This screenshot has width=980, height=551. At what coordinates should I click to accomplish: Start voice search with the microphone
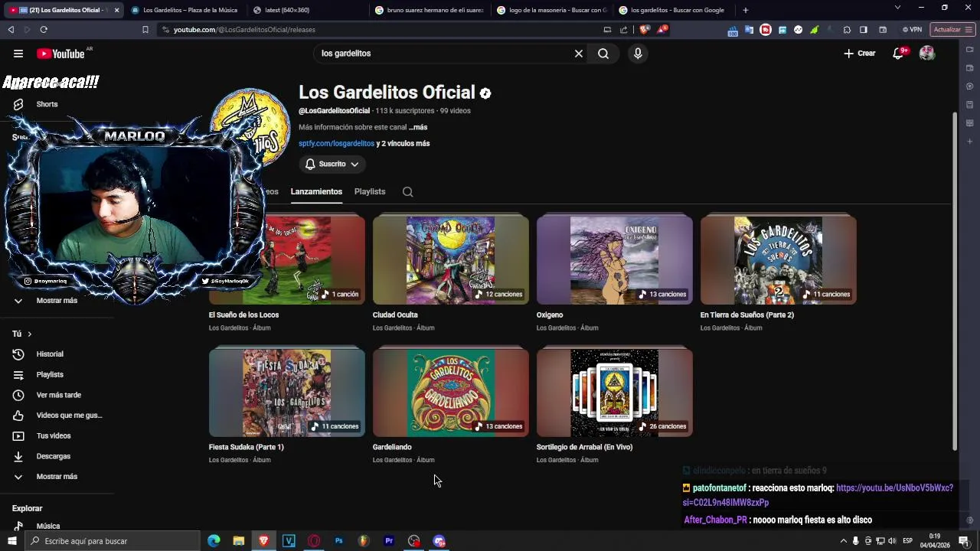(638, 54)
